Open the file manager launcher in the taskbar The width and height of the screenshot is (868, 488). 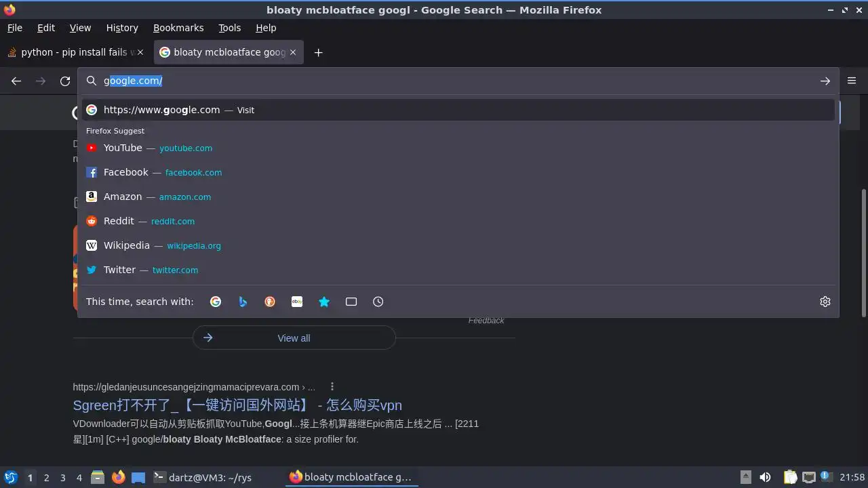click(x=98, y=477)
